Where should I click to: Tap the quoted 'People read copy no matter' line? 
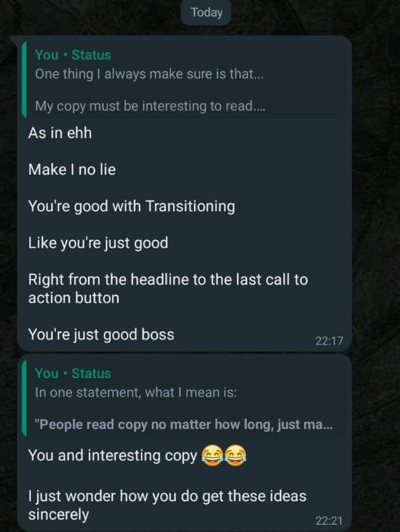183,425
